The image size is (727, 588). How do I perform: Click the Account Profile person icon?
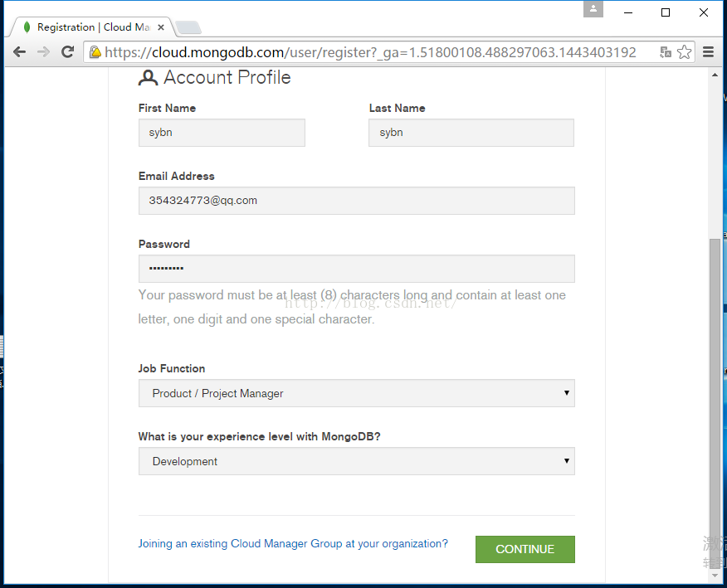148,78
